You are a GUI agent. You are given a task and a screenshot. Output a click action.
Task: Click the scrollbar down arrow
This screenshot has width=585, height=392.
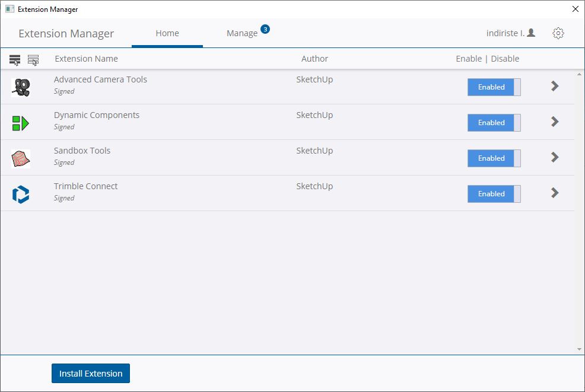[x=579, y=349]
